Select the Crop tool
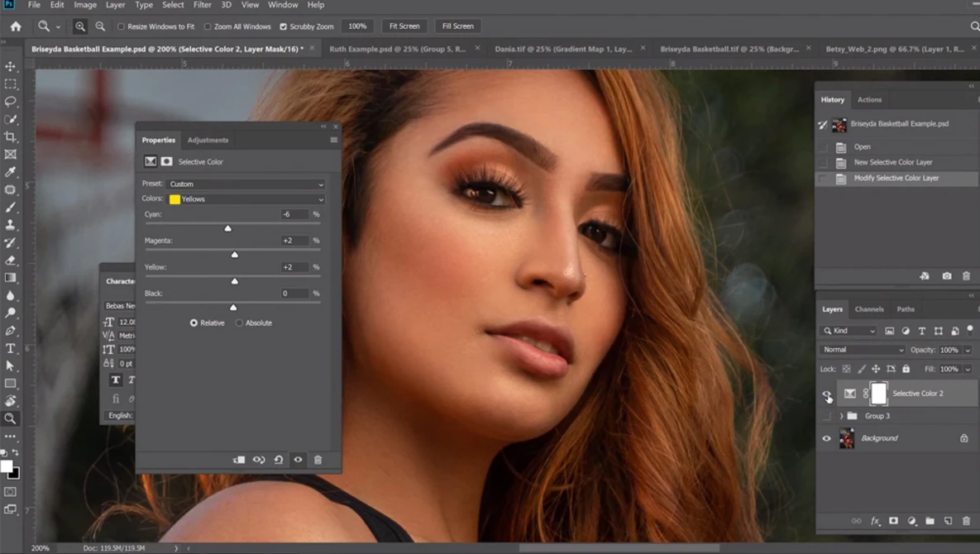This screenshot has width=980, height=554. [10, 136]
